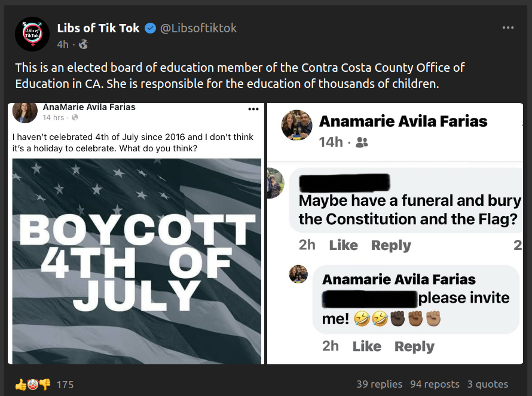Click the three-dot icon in the embedded Facebook post
This screenshot has width=532, height=396.
point(253,109)
